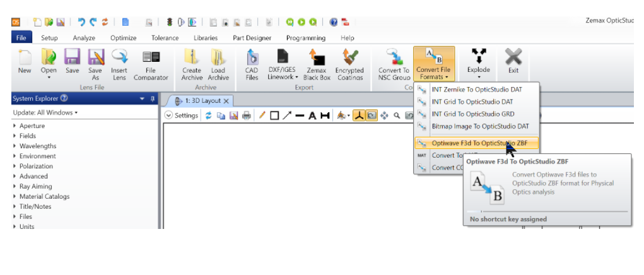Open the Explode dropdown
This screenshot has height=275, width=644.
[479, 64]
